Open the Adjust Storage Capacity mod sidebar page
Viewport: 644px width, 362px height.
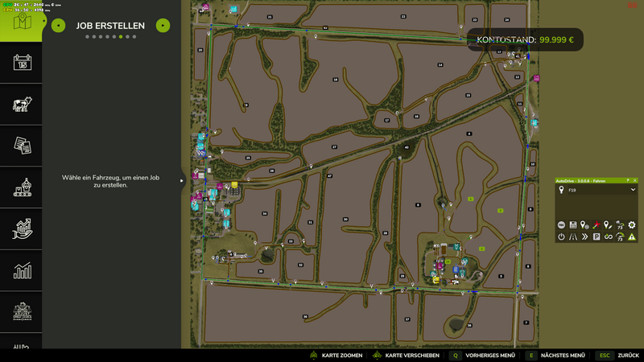pyautogui.click(x=23, y=312)
